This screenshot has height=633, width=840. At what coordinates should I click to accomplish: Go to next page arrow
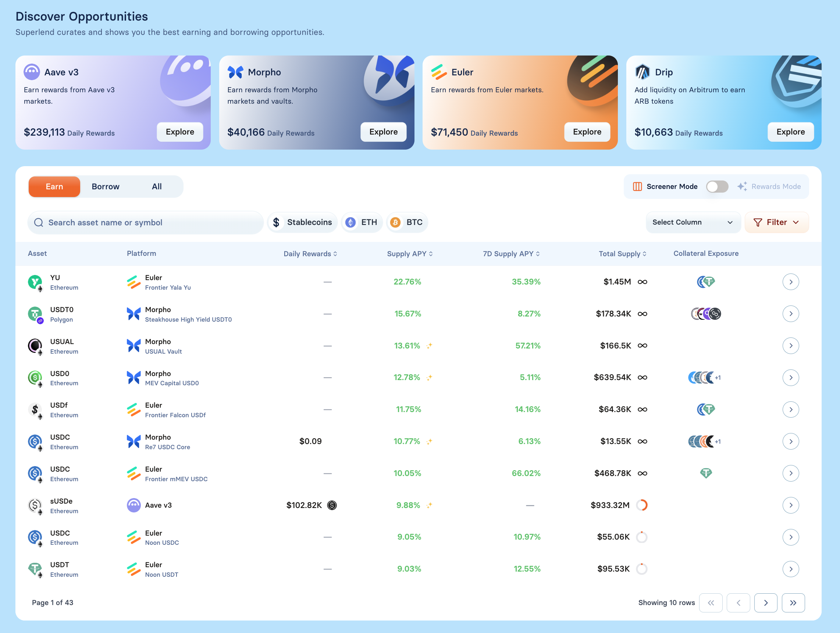(x=765, y=602)
